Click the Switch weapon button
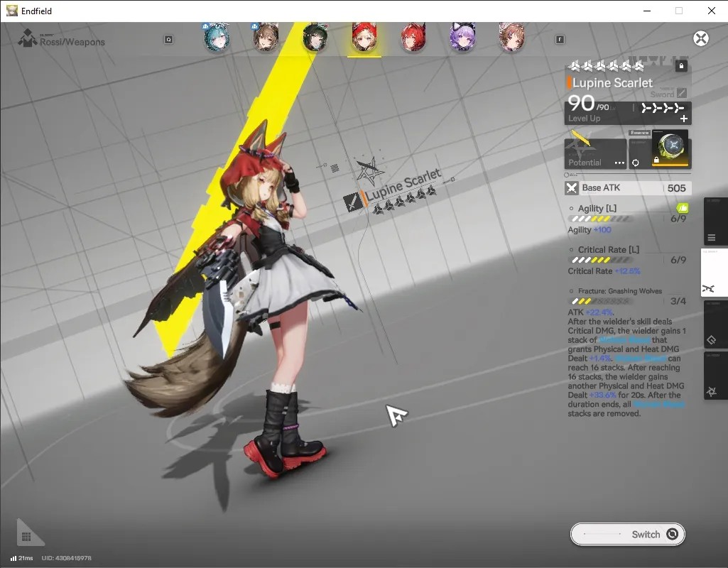 pos(627,534)
